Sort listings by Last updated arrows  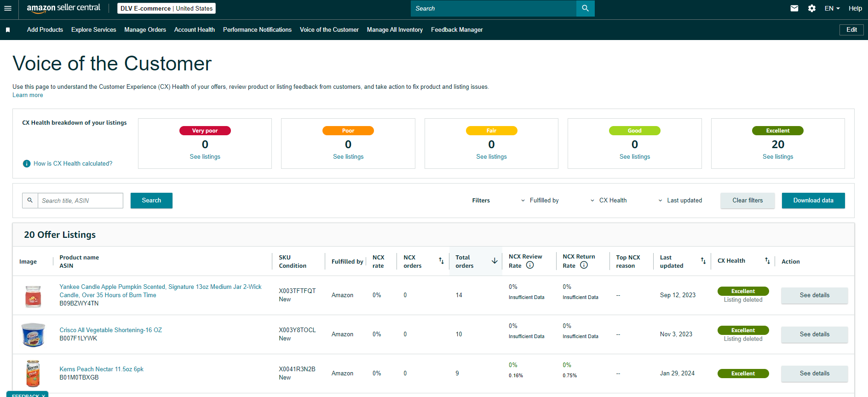(703, 261)
